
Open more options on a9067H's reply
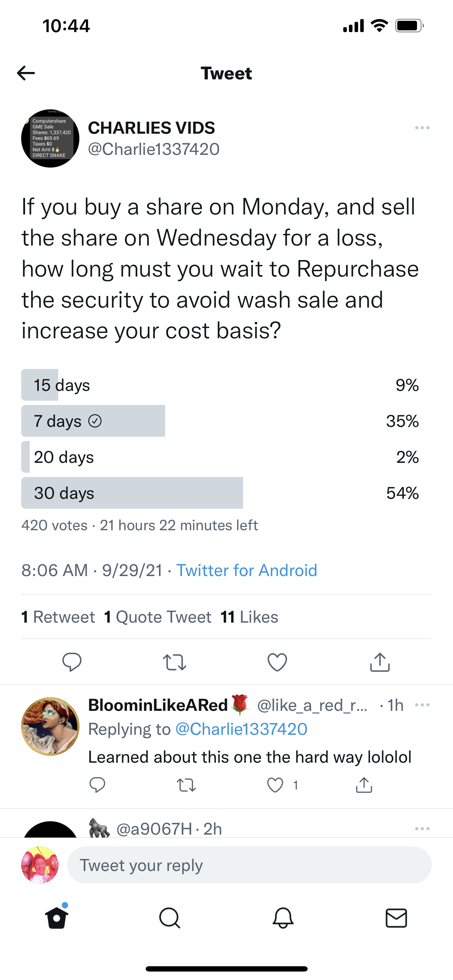click(x=422, y=829)
